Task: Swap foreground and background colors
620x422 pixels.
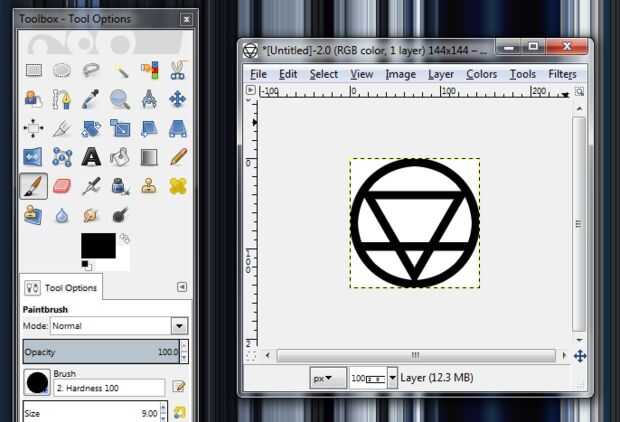Action: 125,238
